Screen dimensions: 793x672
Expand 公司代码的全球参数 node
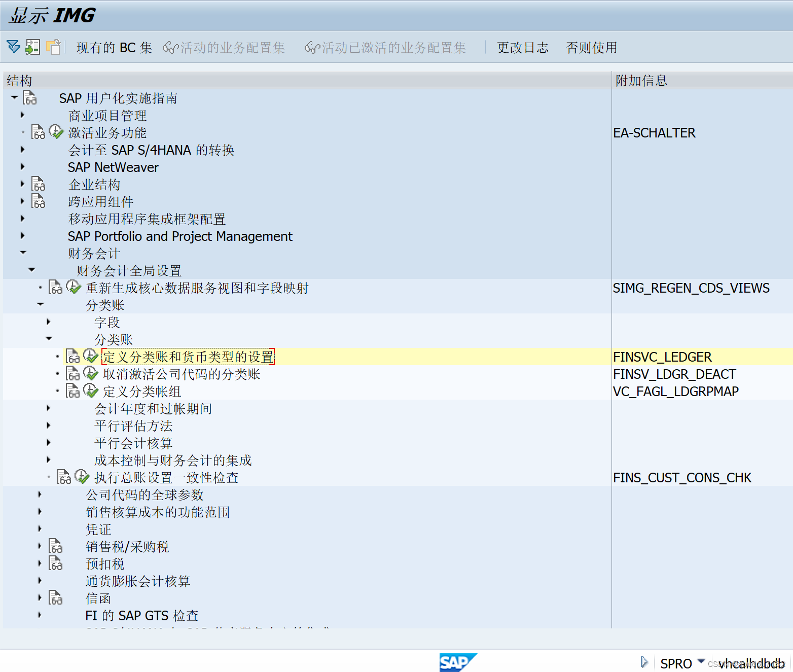40,494
